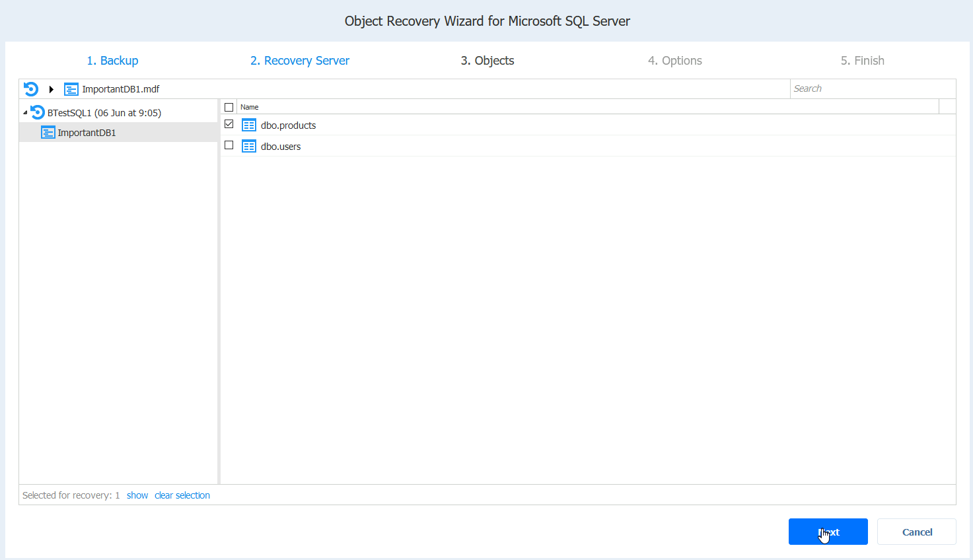Image resolution: width=973 pixels, height=560 pixels.
Task: Select the dbo.users row text
Action: 281,147
